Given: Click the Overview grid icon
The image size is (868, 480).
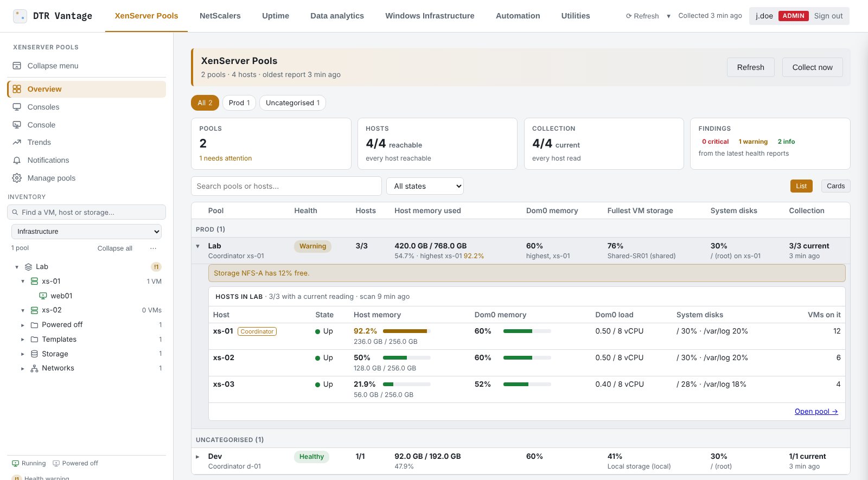Looking at the screenshot, I should click(17, 89).
